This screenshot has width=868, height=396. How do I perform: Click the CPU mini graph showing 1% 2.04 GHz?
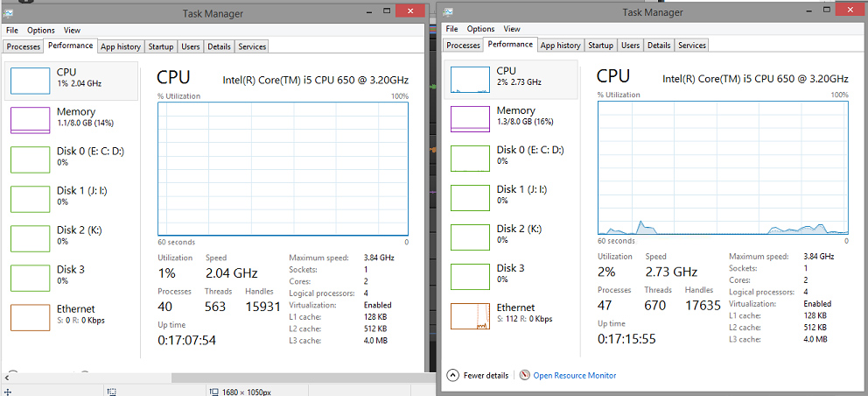tap(30, 80)
